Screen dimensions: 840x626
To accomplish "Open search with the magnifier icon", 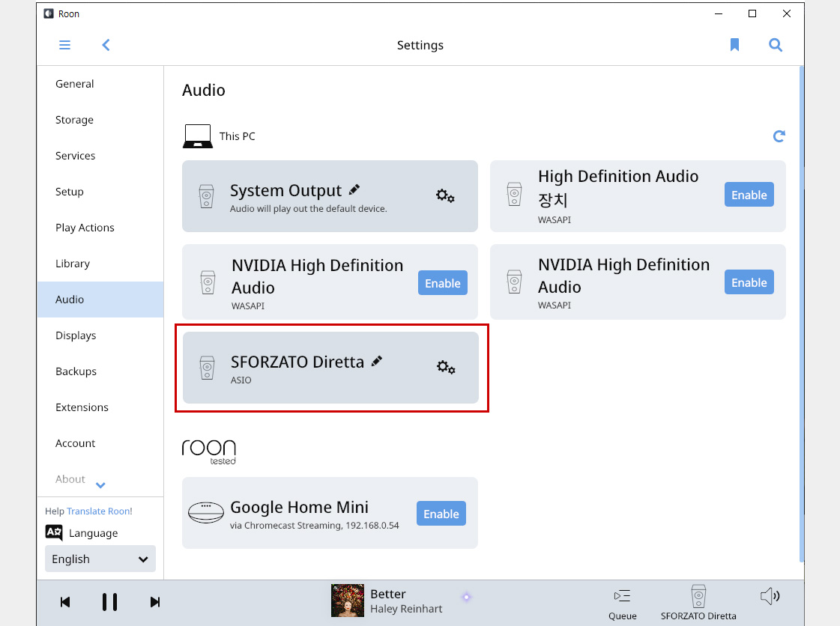I will tap(775, 45).
